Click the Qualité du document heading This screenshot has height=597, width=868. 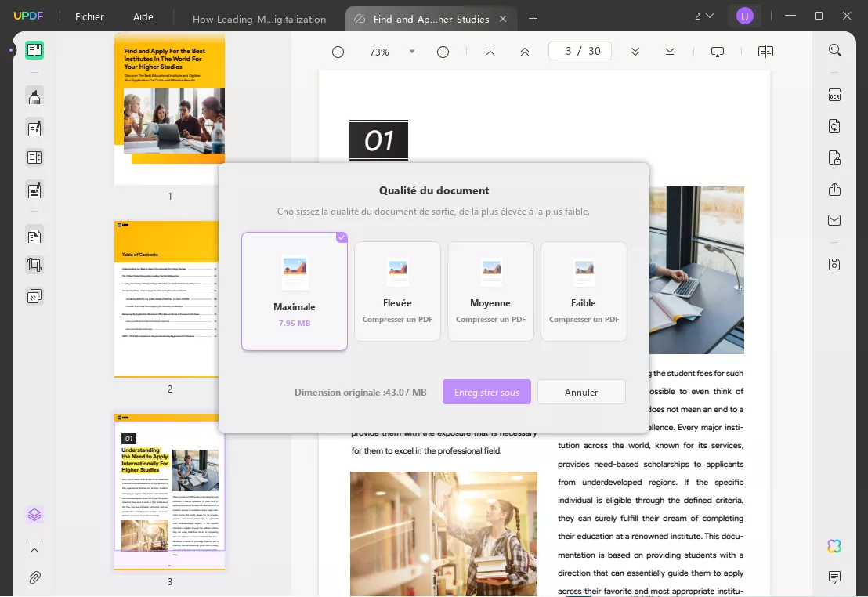coord(434,190)
